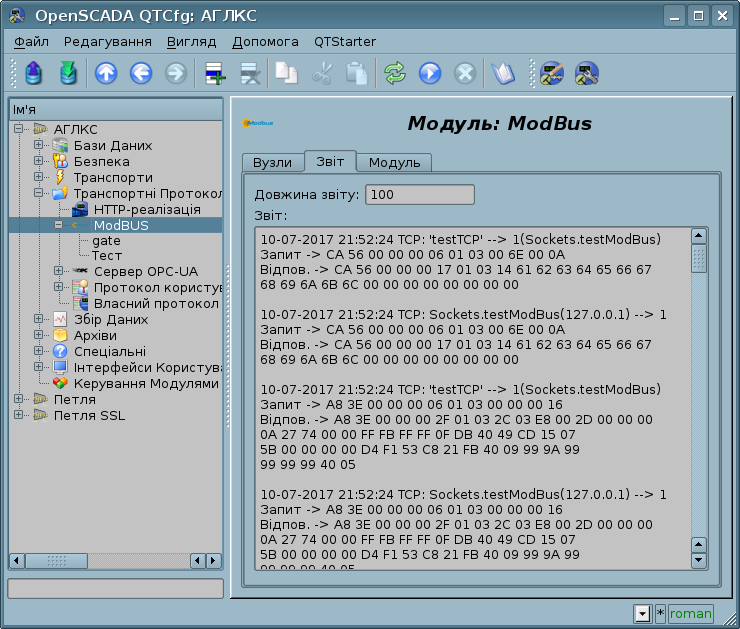Expand the Безпека tree node
Viewport: 740px width, 629px height.
[39, 160]
